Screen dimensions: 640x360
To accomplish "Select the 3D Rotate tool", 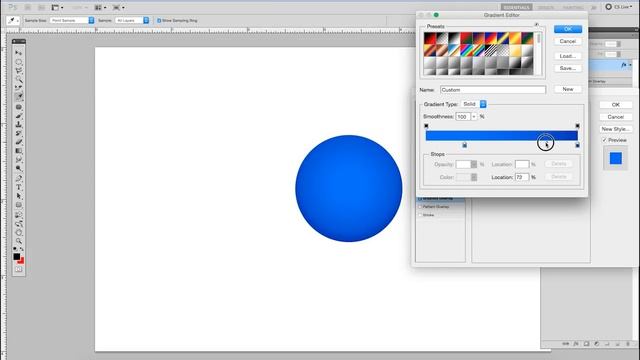I will pos(18,215).
